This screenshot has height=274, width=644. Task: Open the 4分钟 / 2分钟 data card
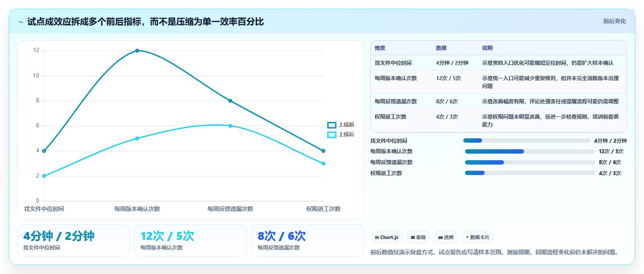(74, 240)
